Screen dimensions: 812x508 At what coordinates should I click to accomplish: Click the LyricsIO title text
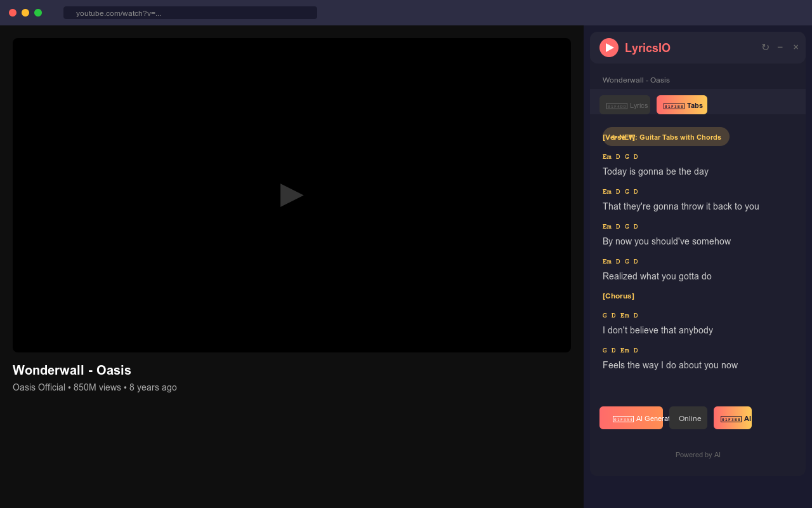648,48
